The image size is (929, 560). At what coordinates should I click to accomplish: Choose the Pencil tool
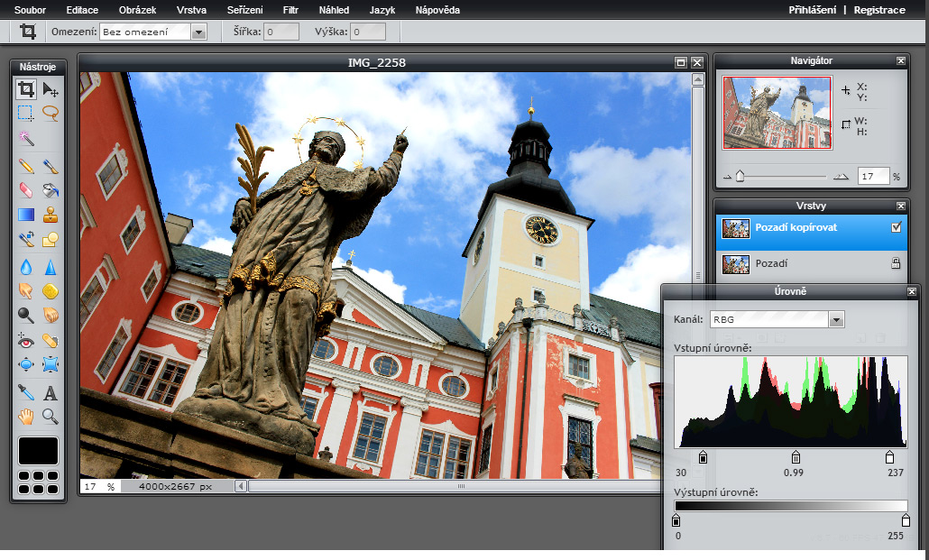pos(26,166)
